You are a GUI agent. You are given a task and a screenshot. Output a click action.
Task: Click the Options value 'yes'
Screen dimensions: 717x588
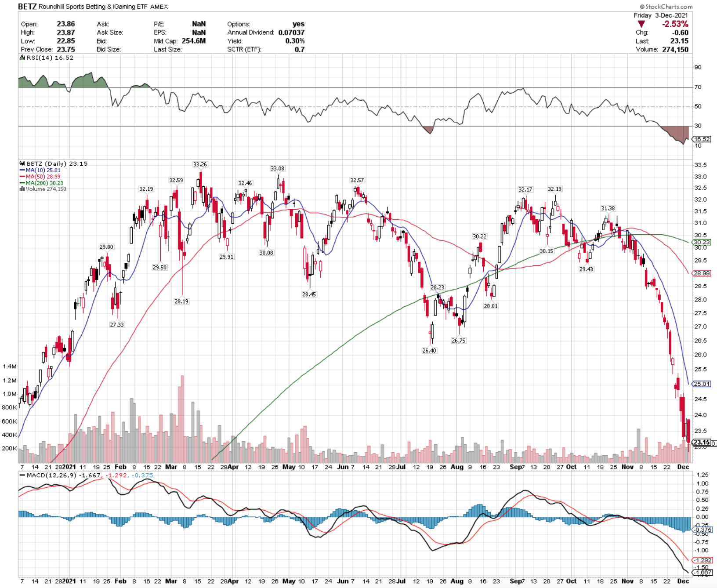pos(299,24)
